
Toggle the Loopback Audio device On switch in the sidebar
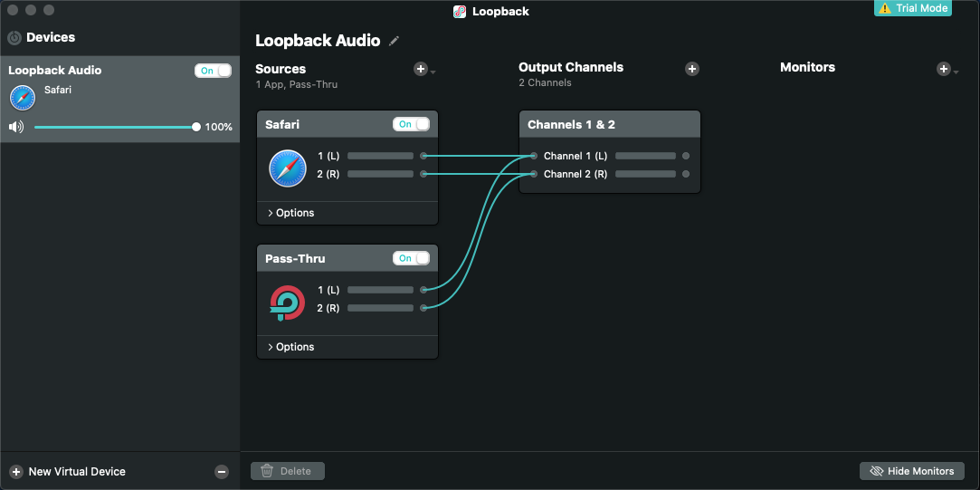(x=214, y=71)
